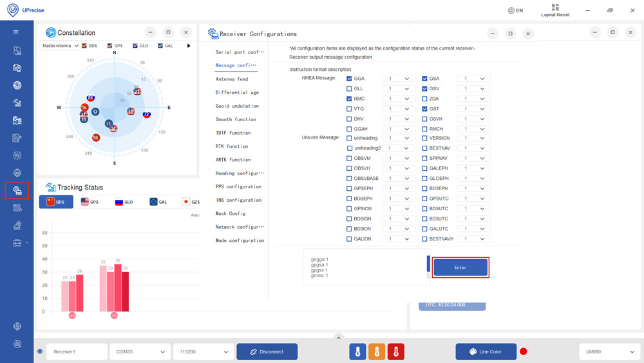Uncheck the GGA NMEA message checkbox
The width and height of the screenshot is (644, 363).
pos(350,79)
